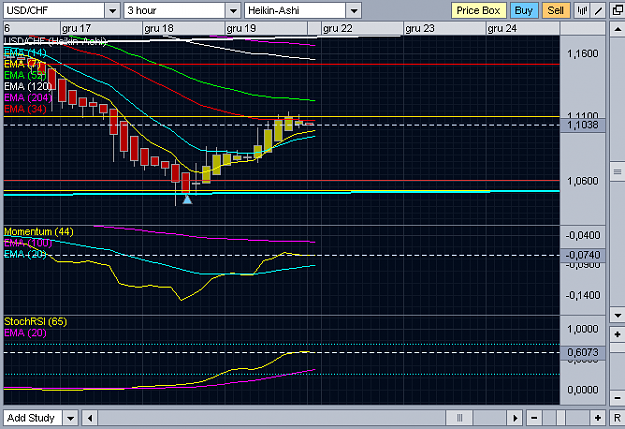Open the Price Box

click(478, 10)
